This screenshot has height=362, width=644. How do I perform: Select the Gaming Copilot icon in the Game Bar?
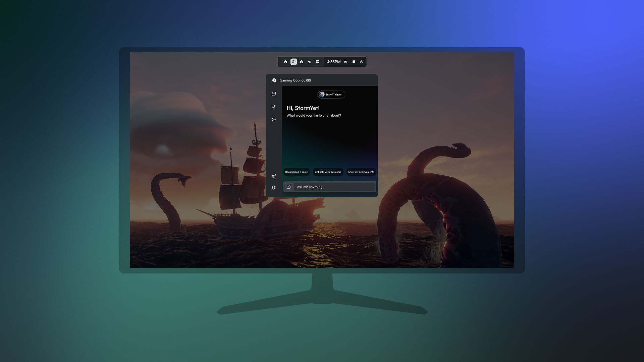click(x=294, y=62)
